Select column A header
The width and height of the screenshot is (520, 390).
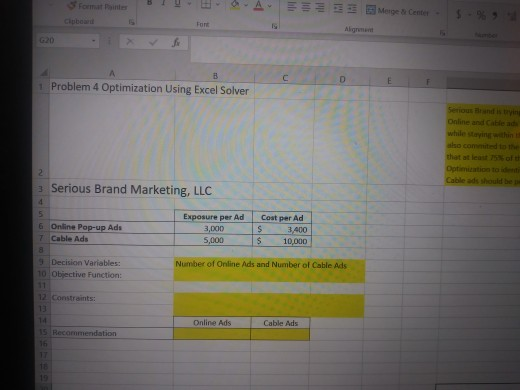[112, 74]
